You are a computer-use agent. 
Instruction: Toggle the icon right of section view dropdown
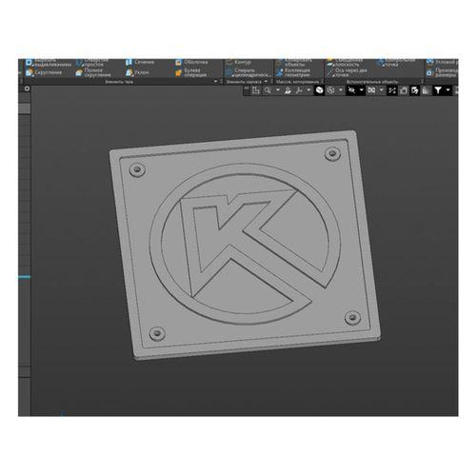[x=392, y=90]
